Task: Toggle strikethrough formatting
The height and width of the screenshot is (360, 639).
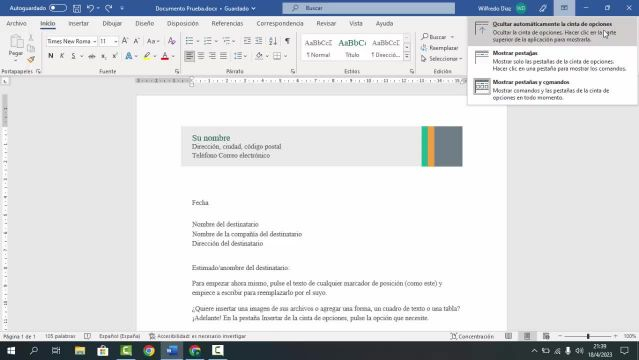Action: [x=92, y=56]
